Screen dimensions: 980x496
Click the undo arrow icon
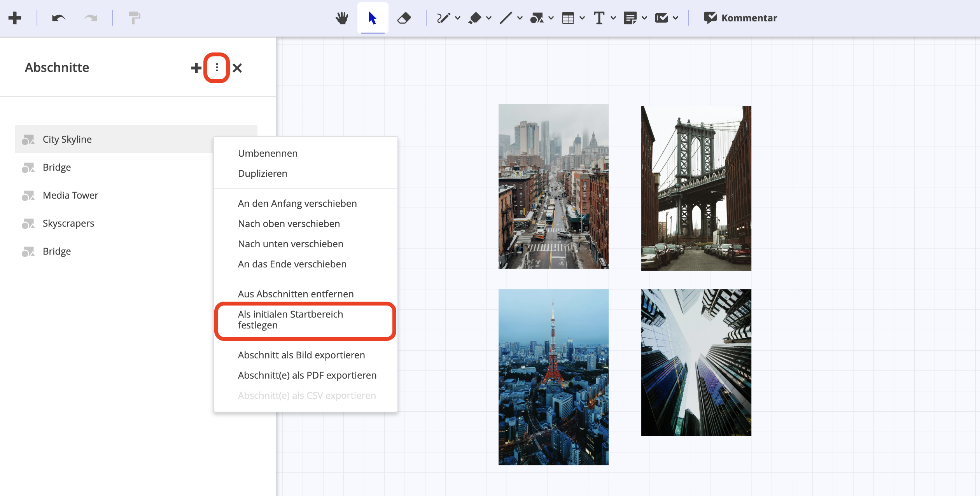pos(58,18)
